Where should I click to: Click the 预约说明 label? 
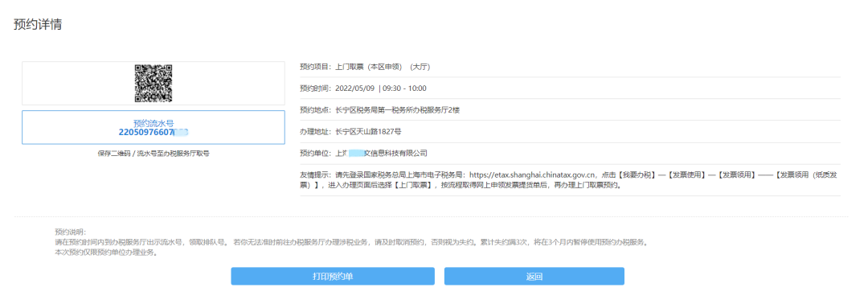(71, 232)
